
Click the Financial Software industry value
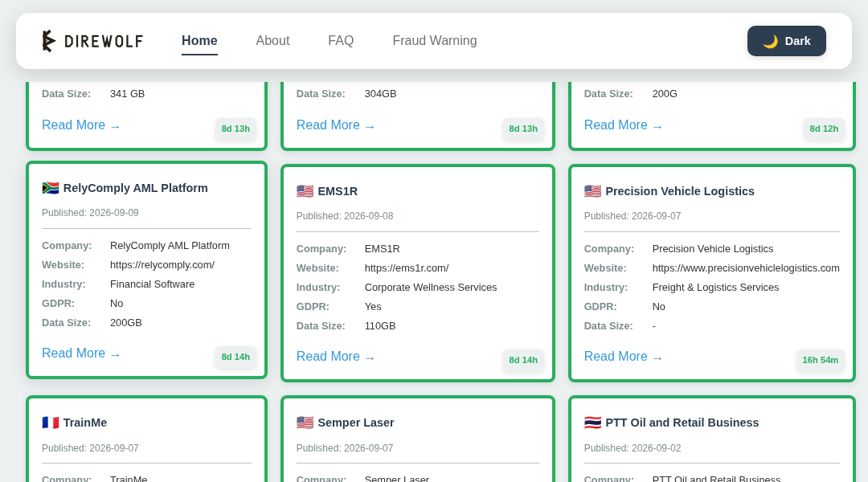point(152,284)
